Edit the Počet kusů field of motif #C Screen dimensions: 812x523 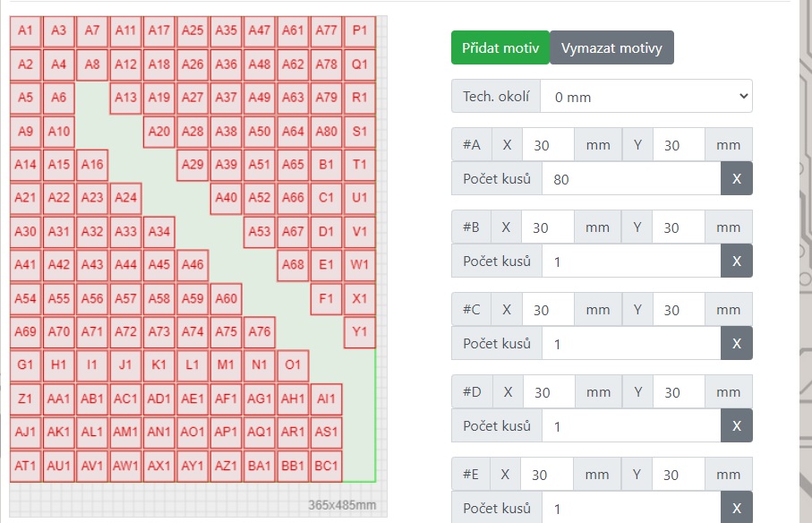click(630, 344)
